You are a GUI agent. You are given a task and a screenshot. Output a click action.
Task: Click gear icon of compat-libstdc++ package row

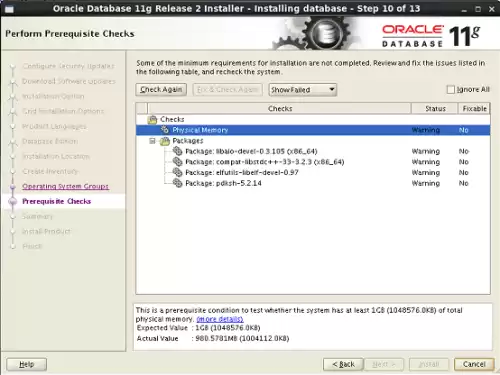point(177,162)
